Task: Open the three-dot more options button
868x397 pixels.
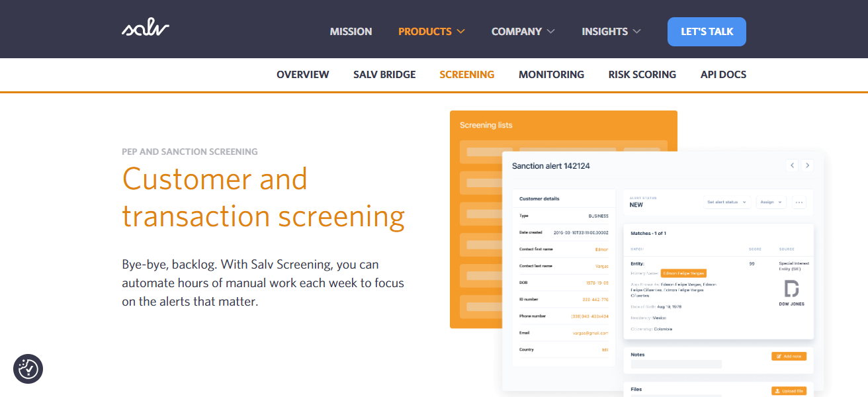Action: (799, 202)
